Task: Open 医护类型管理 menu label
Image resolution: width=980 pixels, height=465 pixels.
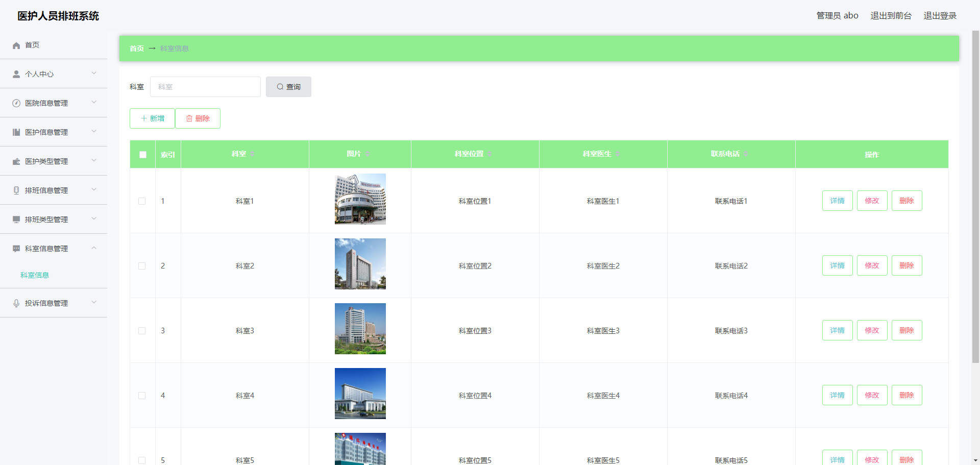Action: pos(46,161)
